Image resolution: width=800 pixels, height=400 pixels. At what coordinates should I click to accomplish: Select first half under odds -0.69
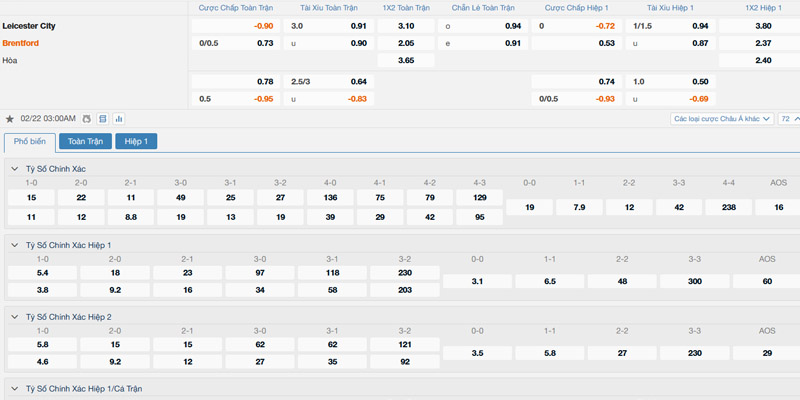tap(670, 99)
